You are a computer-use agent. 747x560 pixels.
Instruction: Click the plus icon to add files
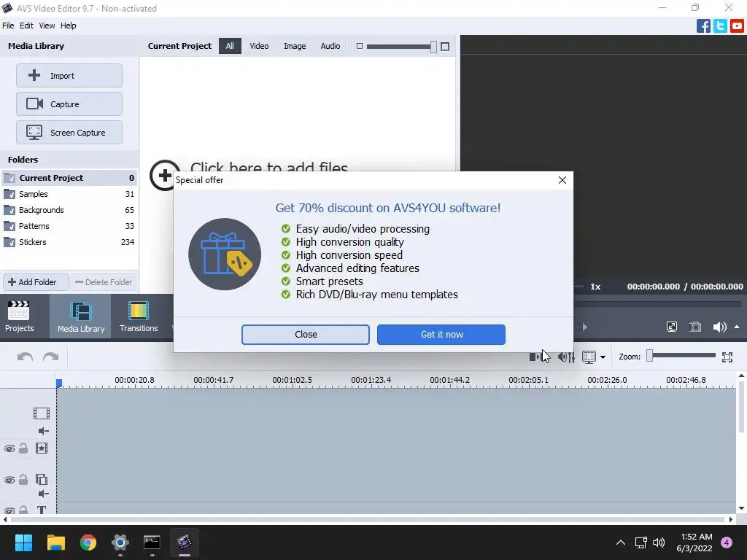pyautogui.click(x=165, y=175)
